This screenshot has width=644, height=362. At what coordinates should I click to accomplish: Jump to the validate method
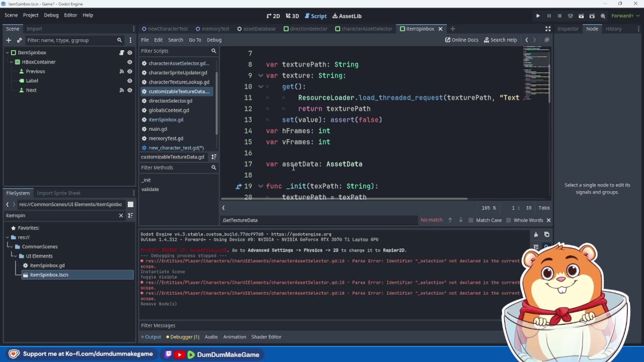point(150,190)
